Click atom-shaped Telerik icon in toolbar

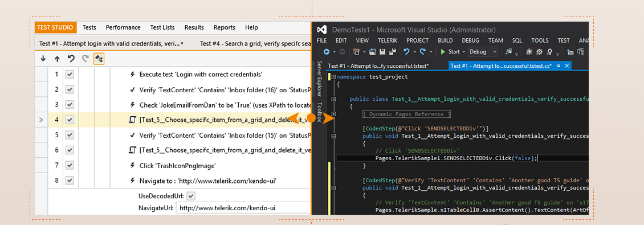point(529,52)
